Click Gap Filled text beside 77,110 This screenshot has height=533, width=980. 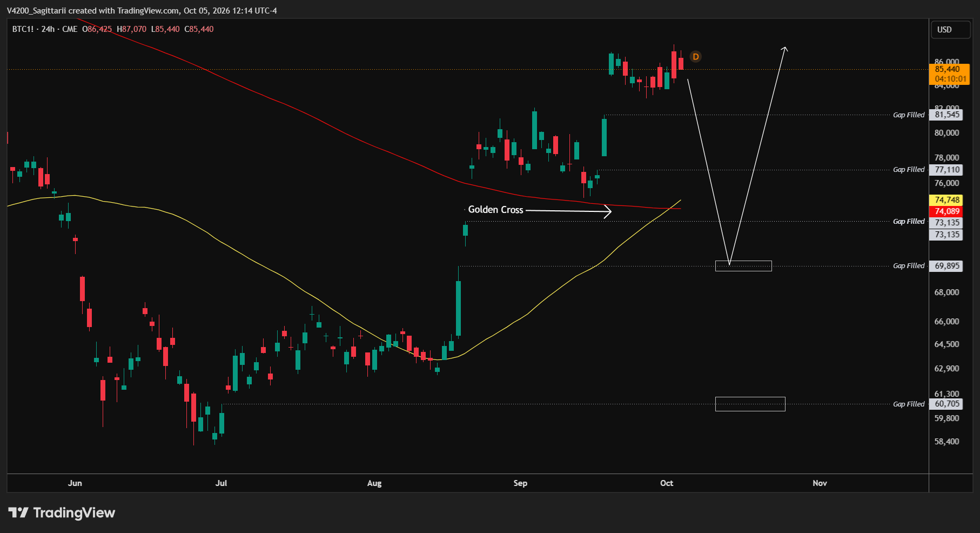pos(909,169)
